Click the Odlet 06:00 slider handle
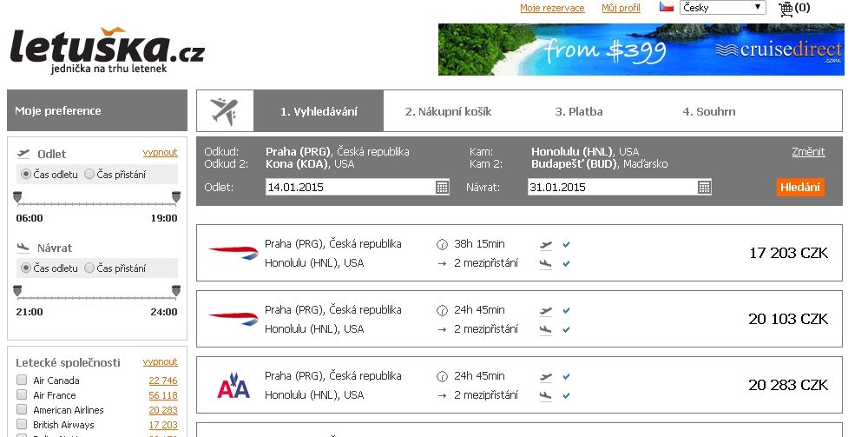 [17, 197]
